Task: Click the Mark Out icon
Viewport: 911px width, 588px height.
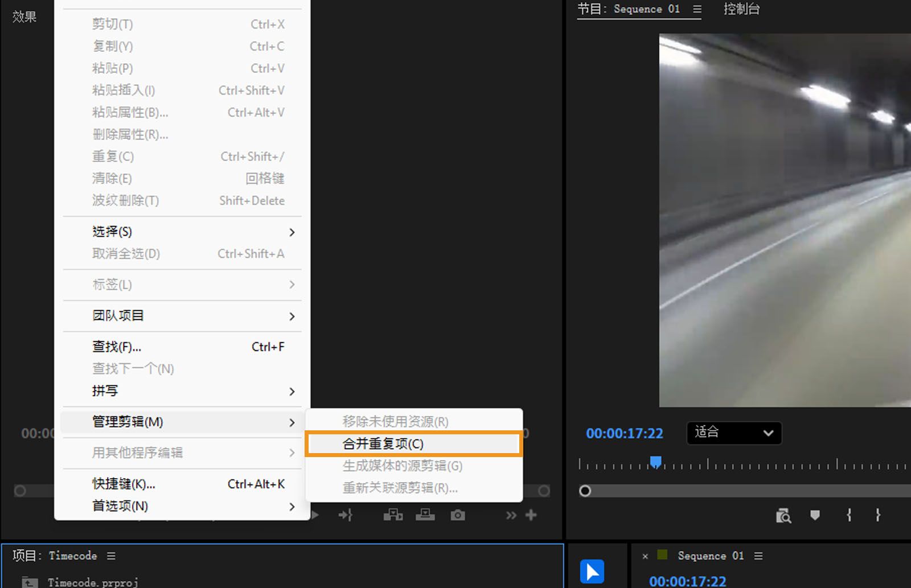Action: tap(878, 515)
